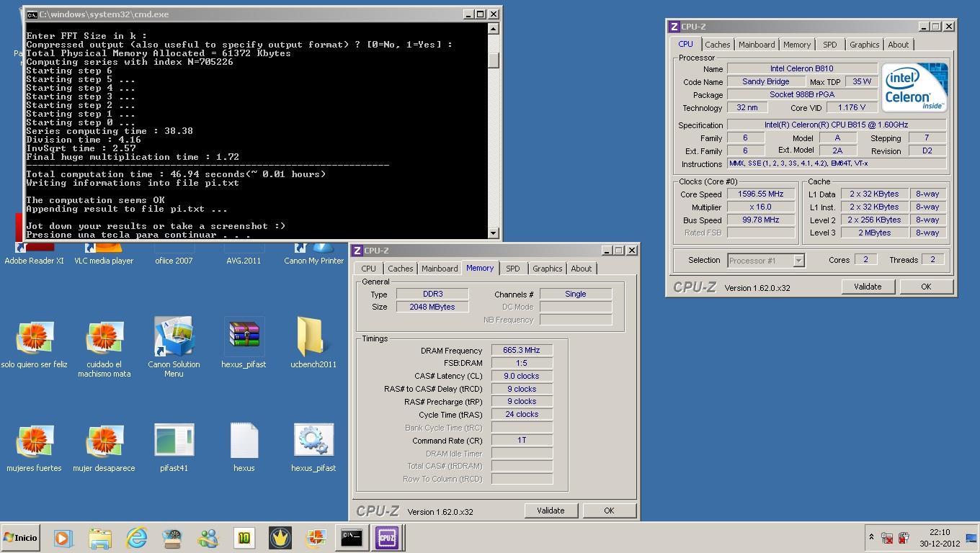Open About tab in Memory CPU-Z window
Screen dimensions: 980x553
pyautogui.click(x=581, y=269)
